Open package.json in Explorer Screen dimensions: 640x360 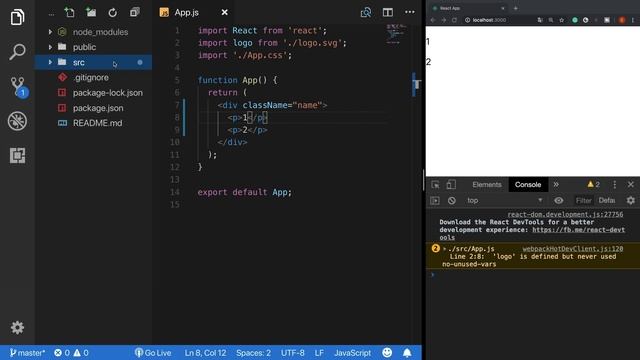coord(98,108)
